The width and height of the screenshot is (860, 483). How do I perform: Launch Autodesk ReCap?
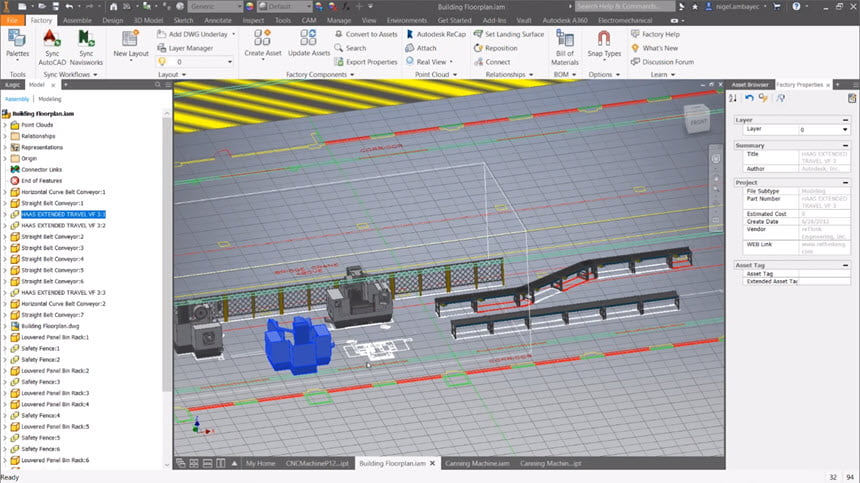click(435, 34)
